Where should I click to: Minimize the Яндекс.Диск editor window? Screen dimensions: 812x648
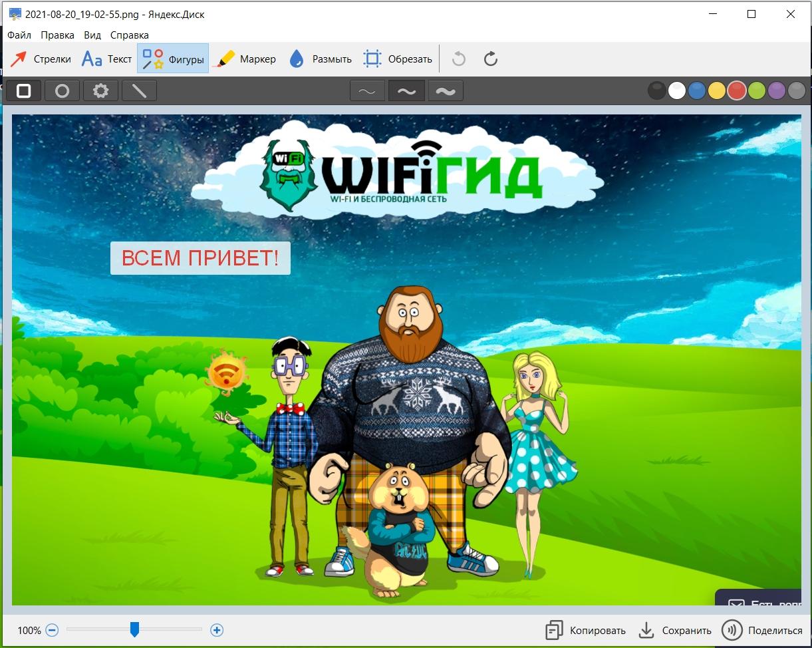712,14
